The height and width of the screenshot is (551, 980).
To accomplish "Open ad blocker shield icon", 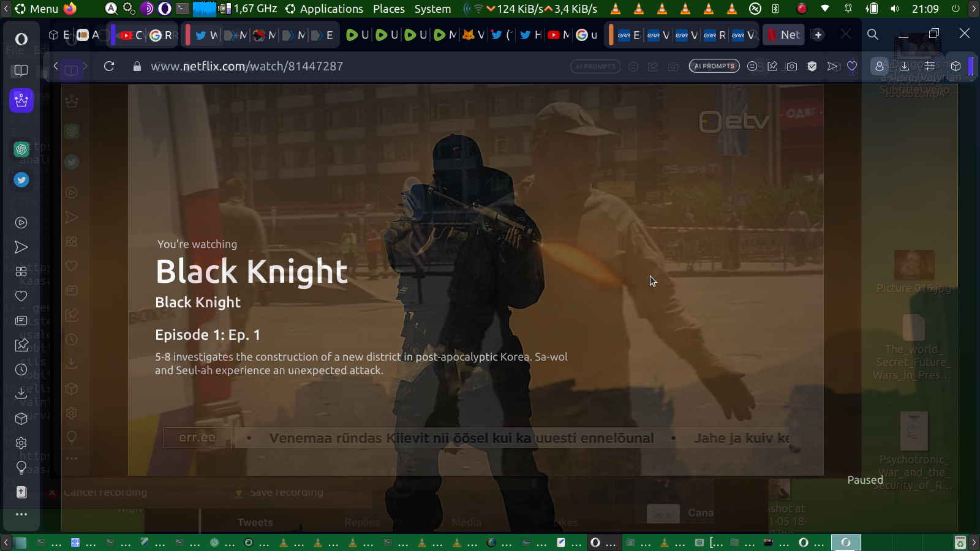I will (x=812, y=66).
